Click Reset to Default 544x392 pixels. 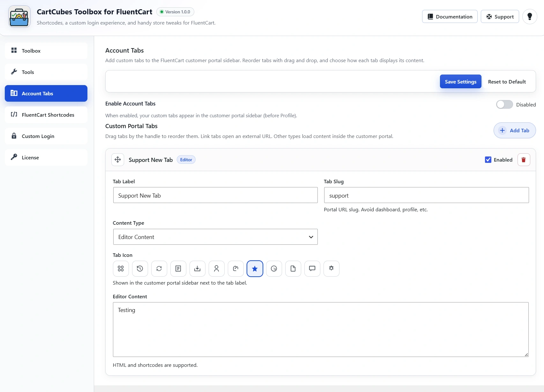click(507, 82)
